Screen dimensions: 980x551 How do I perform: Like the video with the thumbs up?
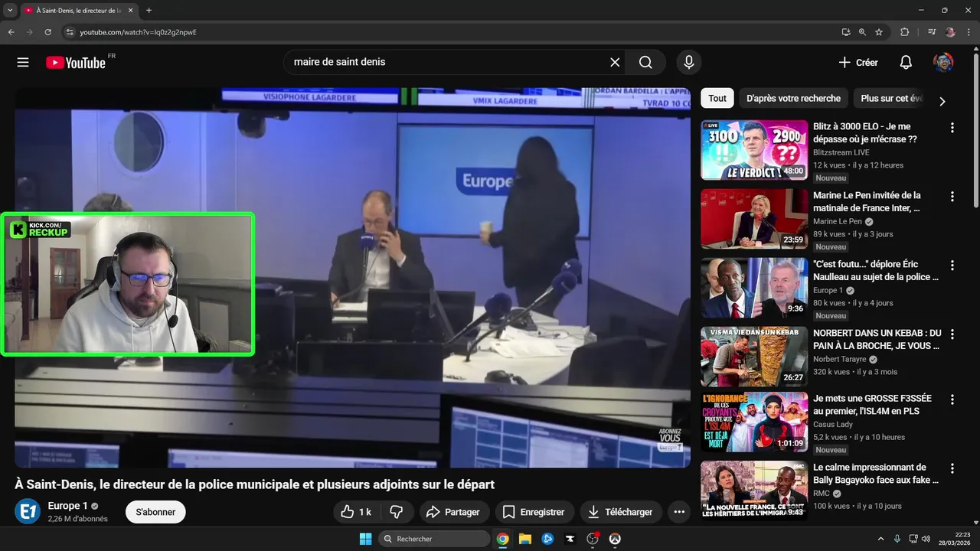356,512
